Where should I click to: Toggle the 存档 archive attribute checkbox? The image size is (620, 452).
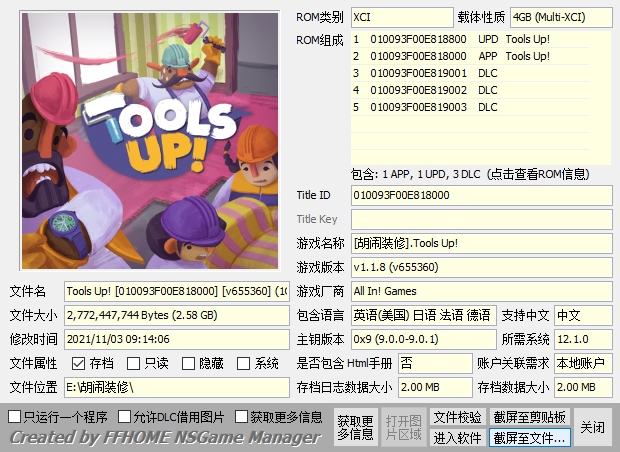78,363
